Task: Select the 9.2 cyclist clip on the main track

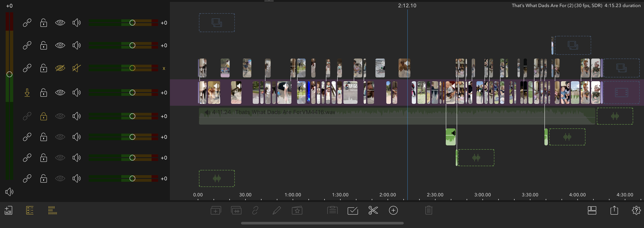Action: [x=350, y=93]
